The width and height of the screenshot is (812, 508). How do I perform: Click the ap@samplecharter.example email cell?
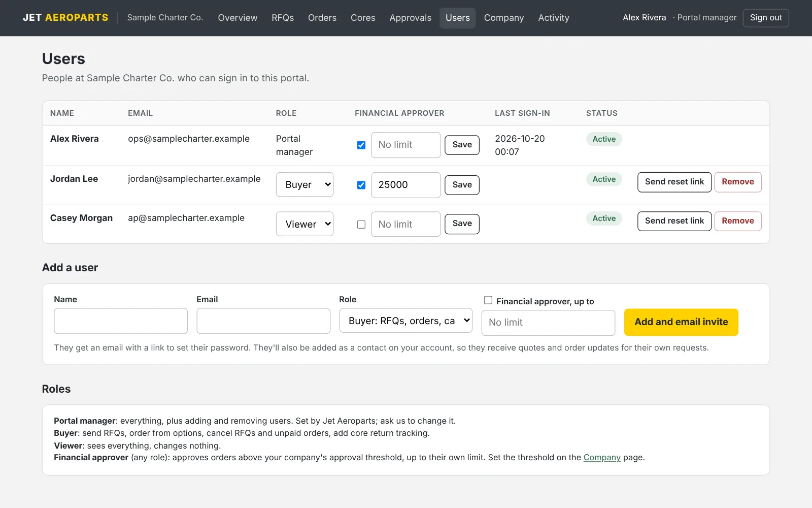tap(186, 218)
